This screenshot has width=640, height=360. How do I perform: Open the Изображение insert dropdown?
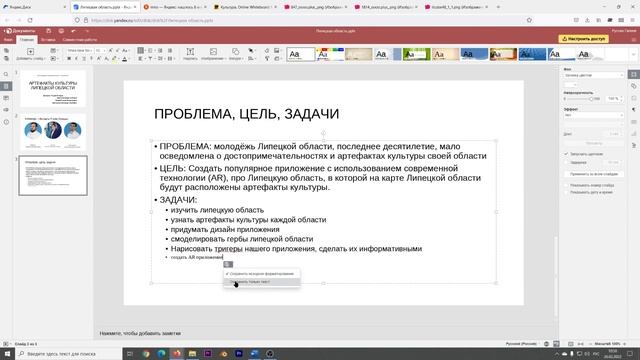click(213, 54)
